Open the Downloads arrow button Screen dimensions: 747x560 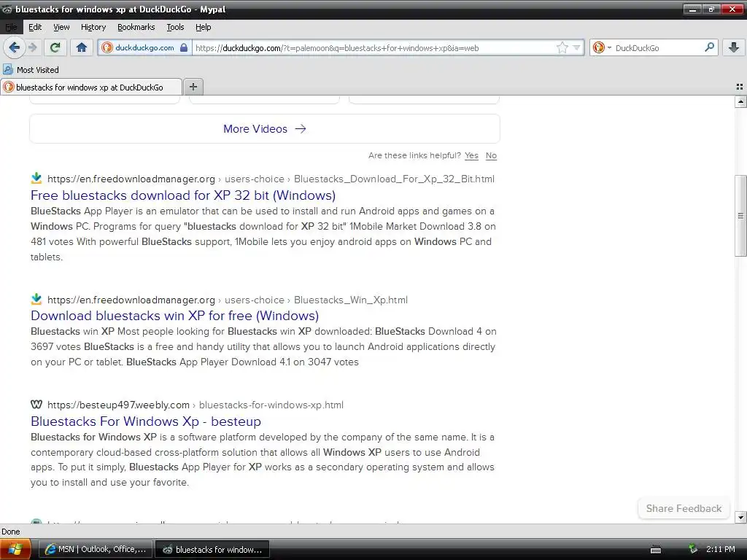(734, 47)
